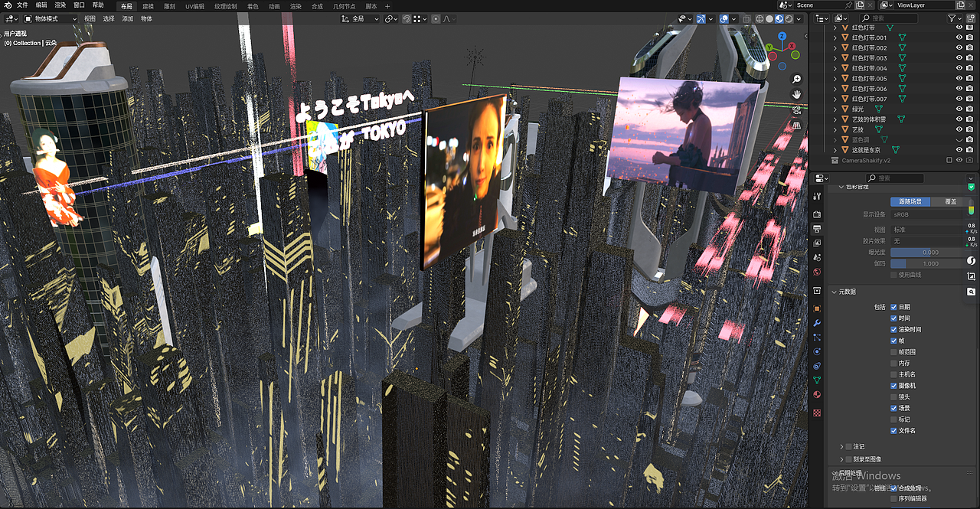Open the World properties globe tab icon

pos(818,272)
